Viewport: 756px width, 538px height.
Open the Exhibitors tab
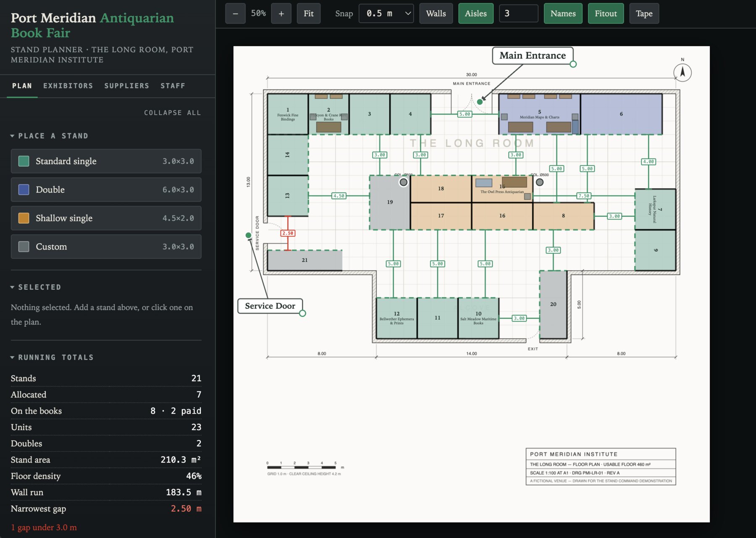coord(68,86)
